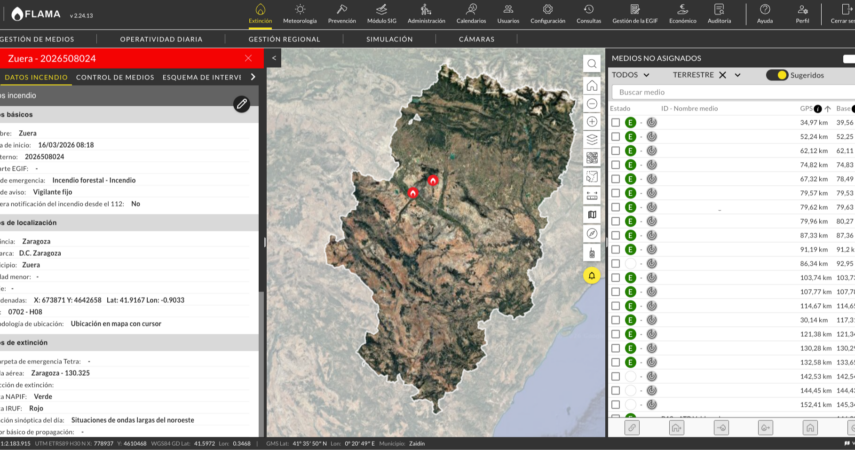Zoom out with the minus map button
This screenshot has width=855, height=450.
(x=592, y=103)
